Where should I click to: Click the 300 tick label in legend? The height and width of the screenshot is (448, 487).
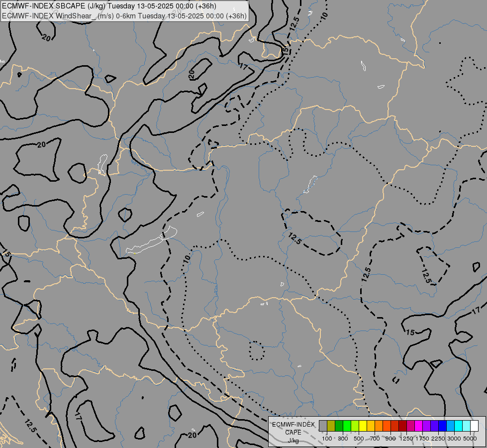tap(343, 439)
